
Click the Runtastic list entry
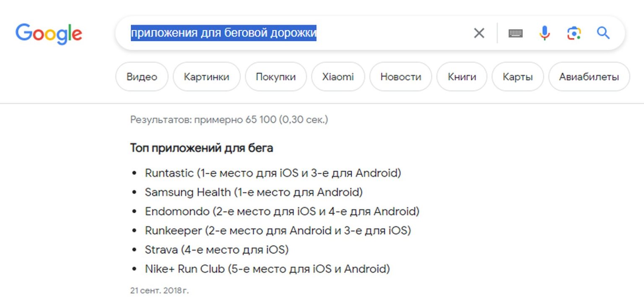273,173
